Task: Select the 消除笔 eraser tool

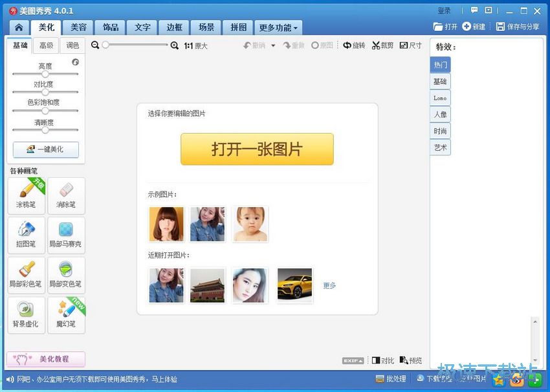Action: point(66,196)
